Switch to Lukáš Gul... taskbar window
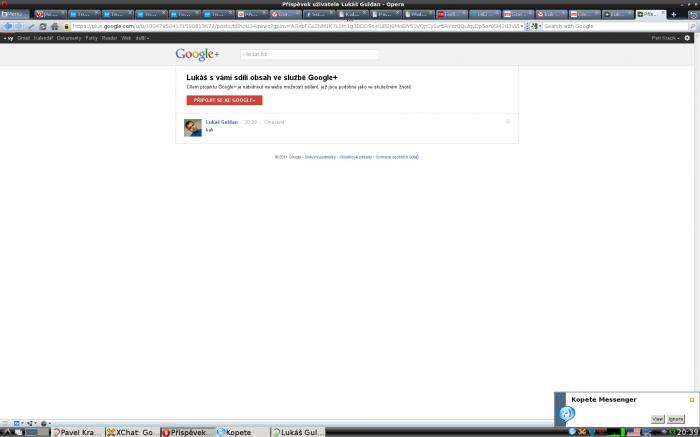Screen dimensions: 700x437 click(298, 432)
